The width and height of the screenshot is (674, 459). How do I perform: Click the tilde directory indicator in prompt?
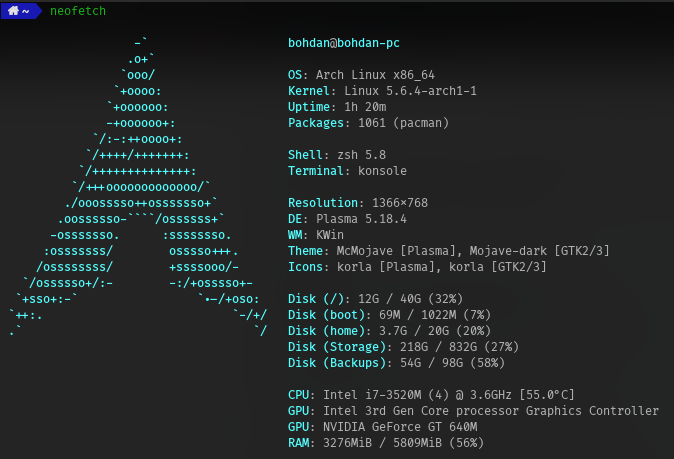click(x=26, y=11)
